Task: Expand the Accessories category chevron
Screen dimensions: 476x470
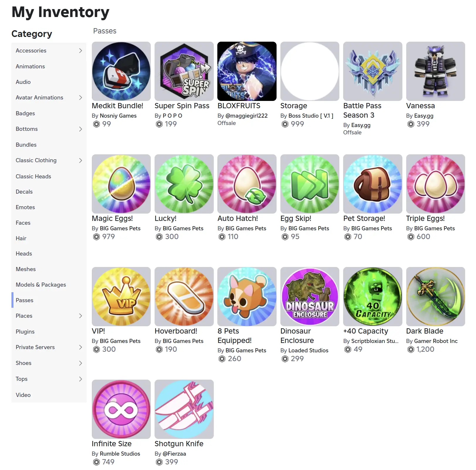Action: click(x=81, y=51)
